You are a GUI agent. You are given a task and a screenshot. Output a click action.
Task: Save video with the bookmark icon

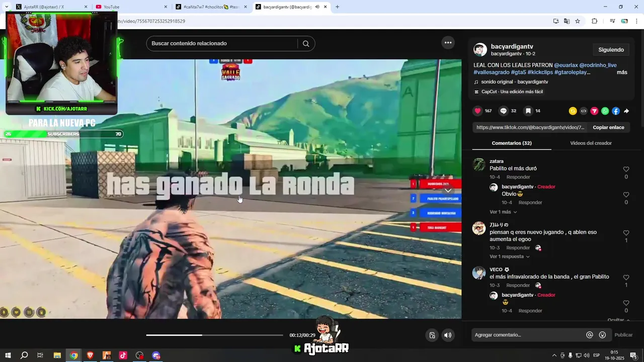(x=528, y=111)
